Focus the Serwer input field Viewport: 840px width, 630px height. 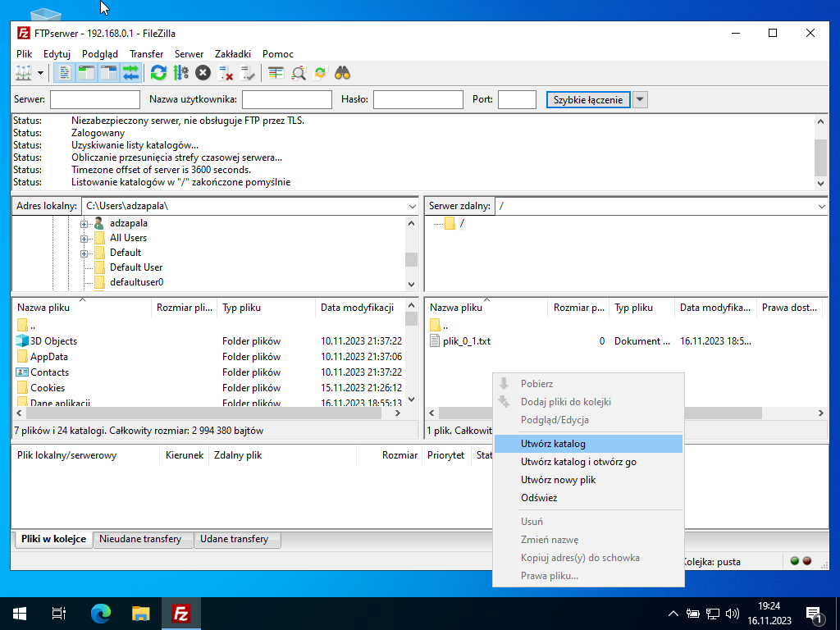95,99
